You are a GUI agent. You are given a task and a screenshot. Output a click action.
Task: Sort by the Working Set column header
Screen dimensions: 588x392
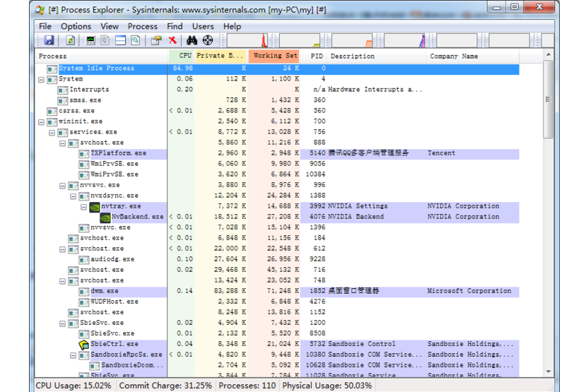pyautogui.click(x=274, y=56)
